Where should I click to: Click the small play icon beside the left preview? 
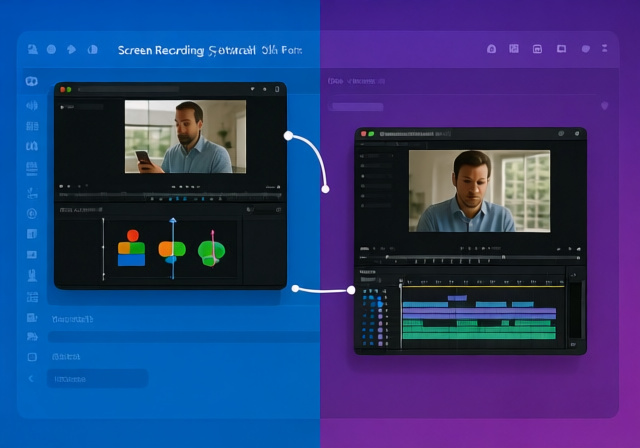(62, 107)
